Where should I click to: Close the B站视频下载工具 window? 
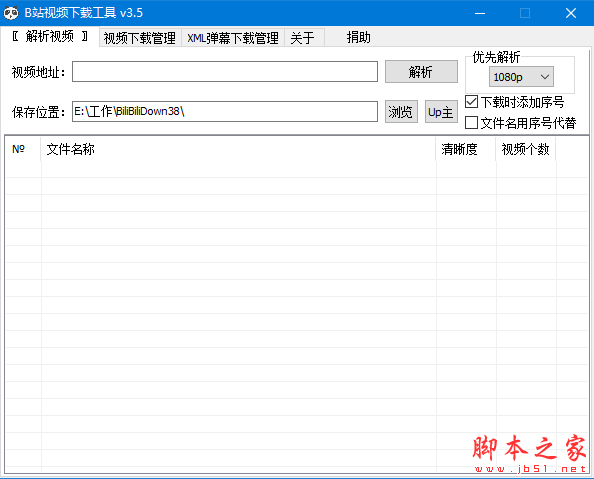coord(571,13)
